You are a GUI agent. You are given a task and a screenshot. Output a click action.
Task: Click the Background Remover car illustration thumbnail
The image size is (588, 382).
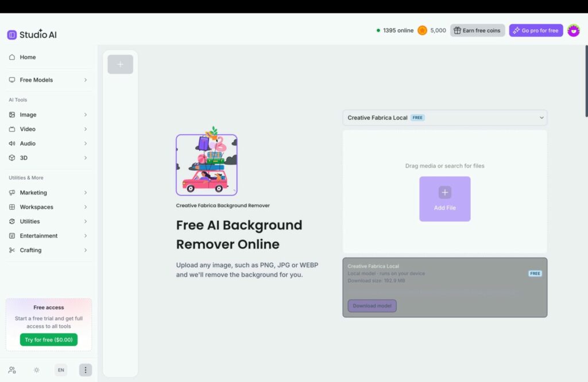207,161
